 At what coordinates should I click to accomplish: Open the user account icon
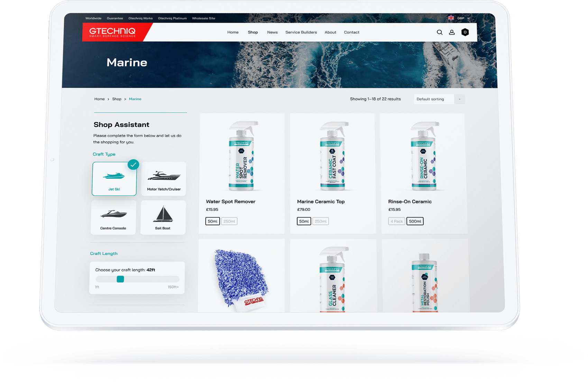[x=452, y=32]
